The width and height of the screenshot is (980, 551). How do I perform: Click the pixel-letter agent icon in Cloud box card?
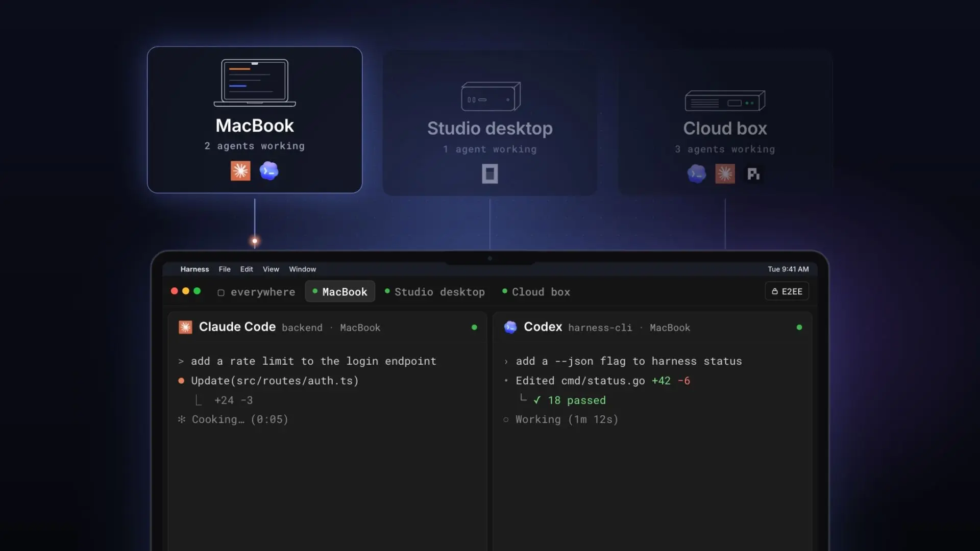753,174
